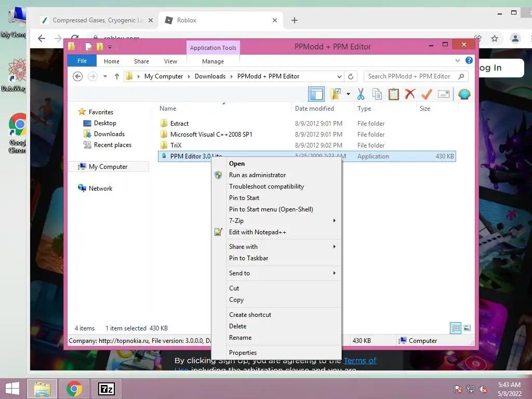Screen dimensions: 532x399
Task: Click the scissors Cut toolbar icon
Action: 361,94
